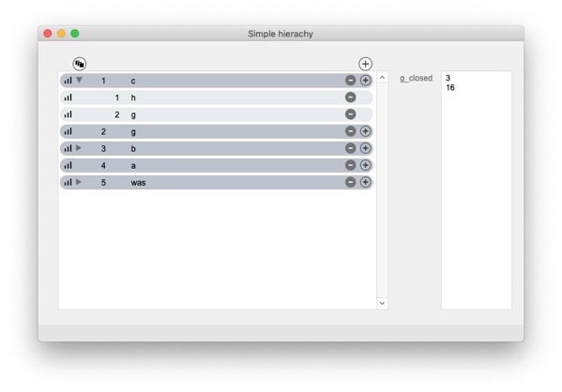Remove row 3 'b' with its minus button
The height and width of the screenshot is (392, 562).
350,148
